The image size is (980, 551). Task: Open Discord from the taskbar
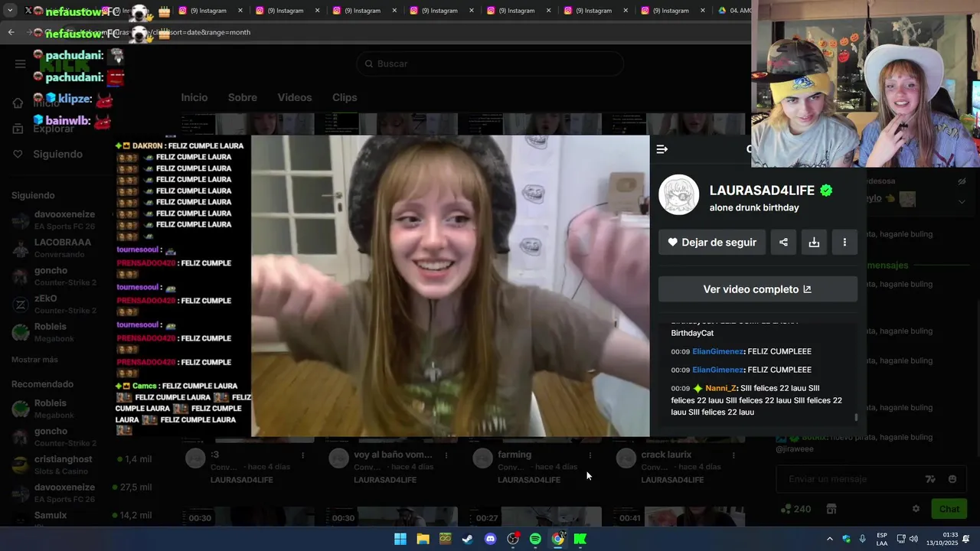pos(491,539)
